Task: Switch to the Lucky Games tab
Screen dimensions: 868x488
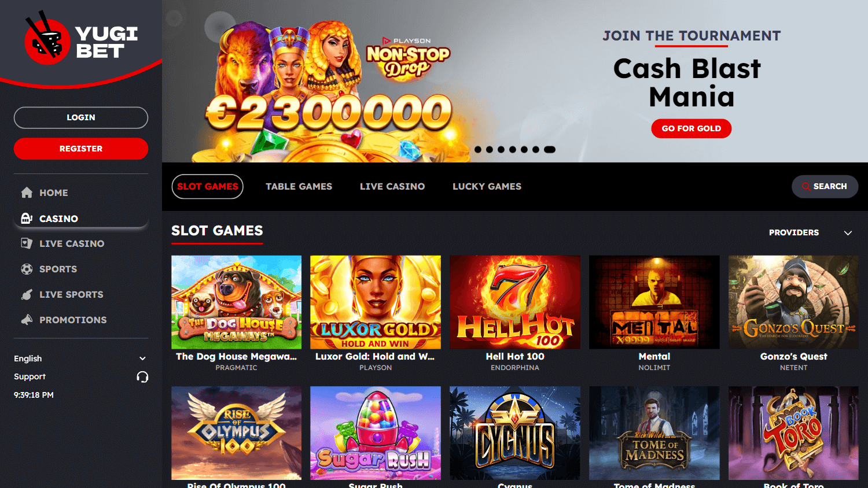Action: (487, 186)
